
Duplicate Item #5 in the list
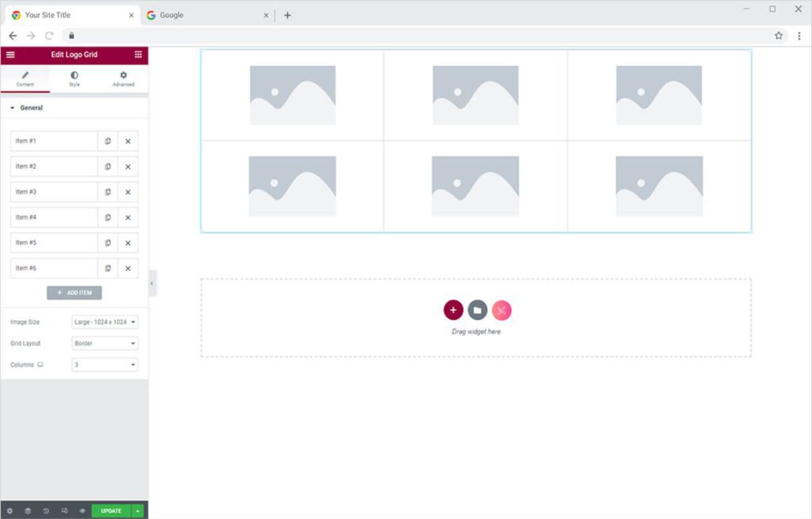(x=108, y=242)
